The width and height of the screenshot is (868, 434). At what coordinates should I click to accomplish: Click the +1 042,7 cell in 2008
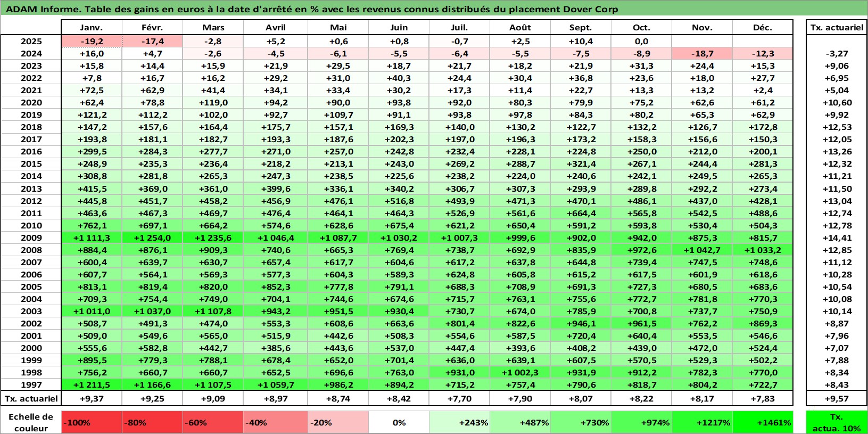pos(702,250)
